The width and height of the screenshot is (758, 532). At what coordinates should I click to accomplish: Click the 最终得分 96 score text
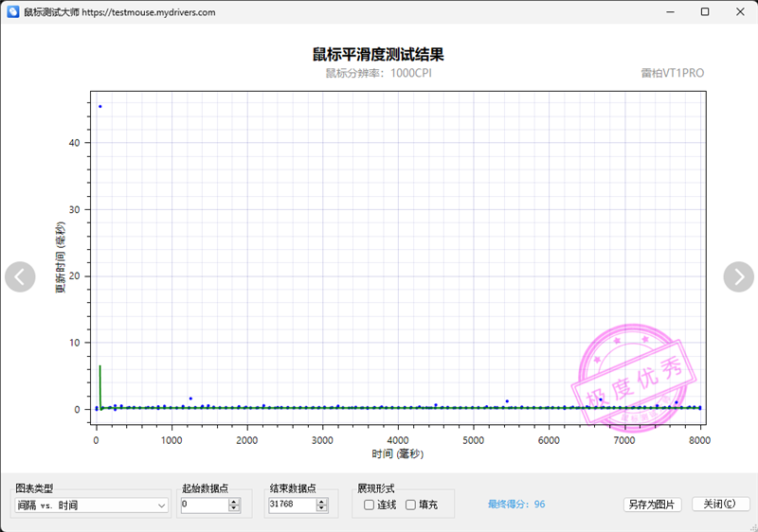(516, 504)
